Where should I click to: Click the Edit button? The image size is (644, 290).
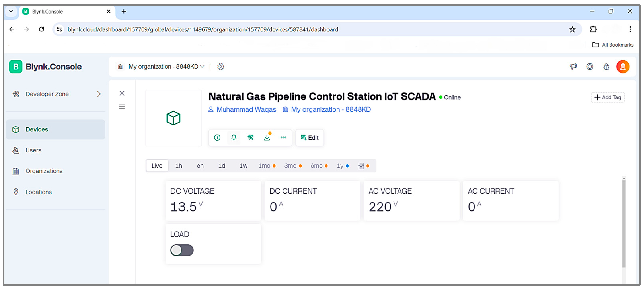310,138
